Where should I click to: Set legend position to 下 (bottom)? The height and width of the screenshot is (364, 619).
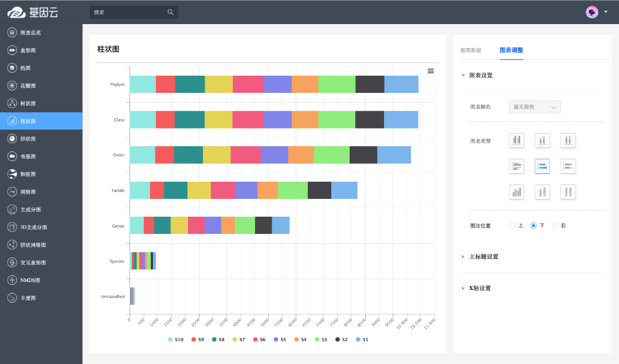pos(534,226)
